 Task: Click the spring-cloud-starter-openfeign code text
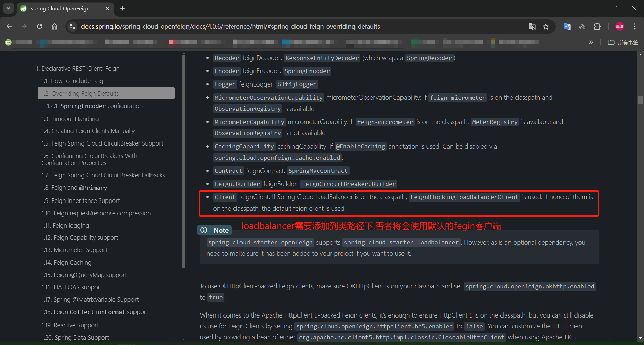pos(260,242)
